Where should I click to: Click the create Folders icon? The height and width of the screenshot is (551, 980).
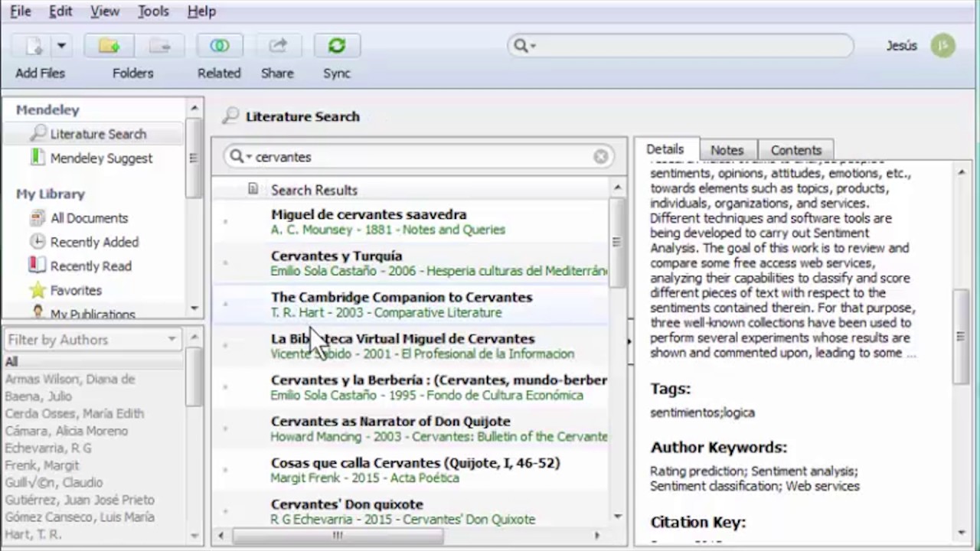coord(109,47)
